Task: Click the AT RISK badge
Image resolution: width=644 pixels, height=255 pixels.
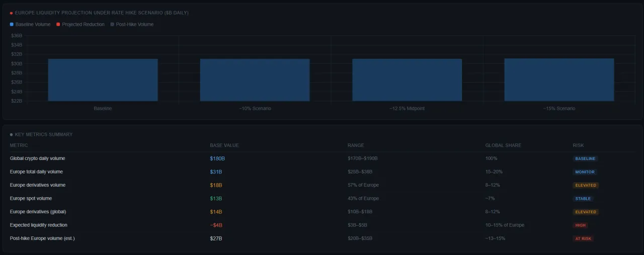Action: pos(583,239)
